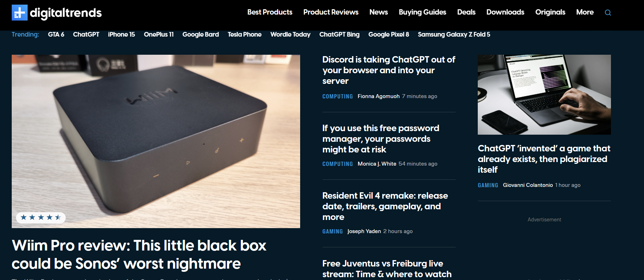Go to the News section
The width and height of the screenshot is (644, 280).
378,12
